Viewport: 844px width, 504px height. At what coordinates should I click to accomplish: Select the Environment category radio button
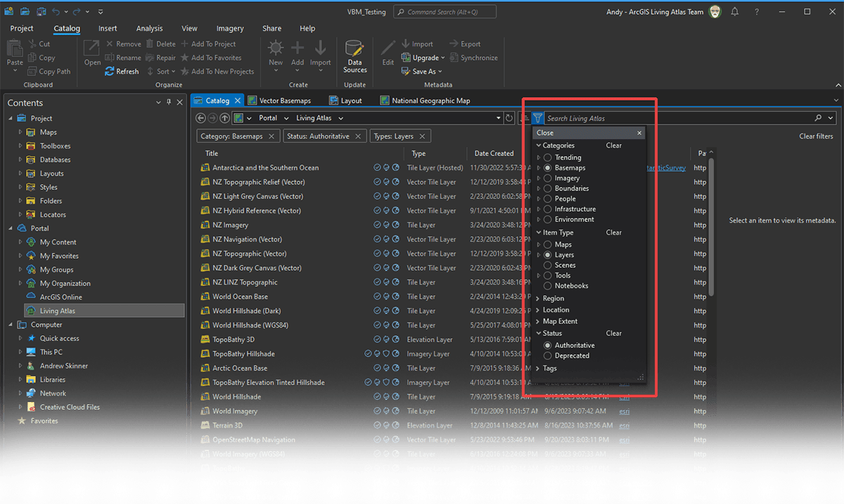[548, 219]
